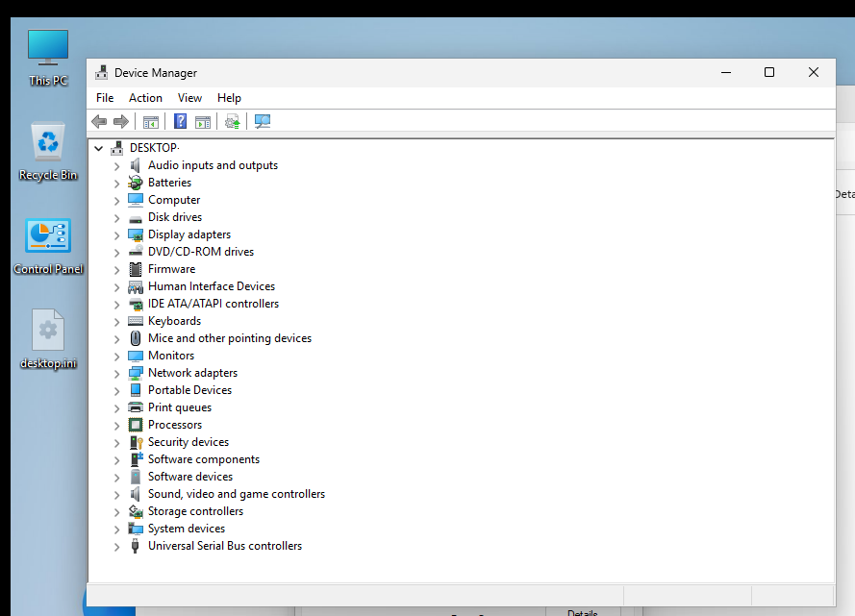Select Software components label
This screenshot has width=855, height=616.
point(203,459)
